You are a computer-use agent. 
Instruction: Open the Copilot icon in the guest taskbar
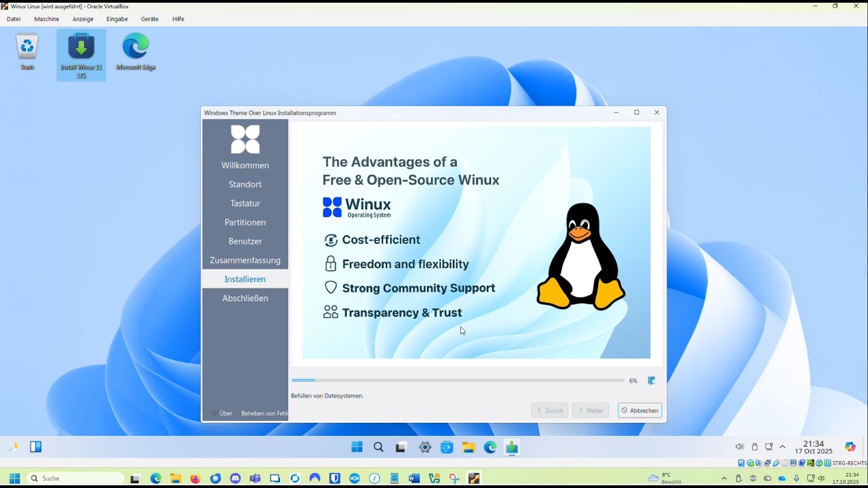pos(850,447)
